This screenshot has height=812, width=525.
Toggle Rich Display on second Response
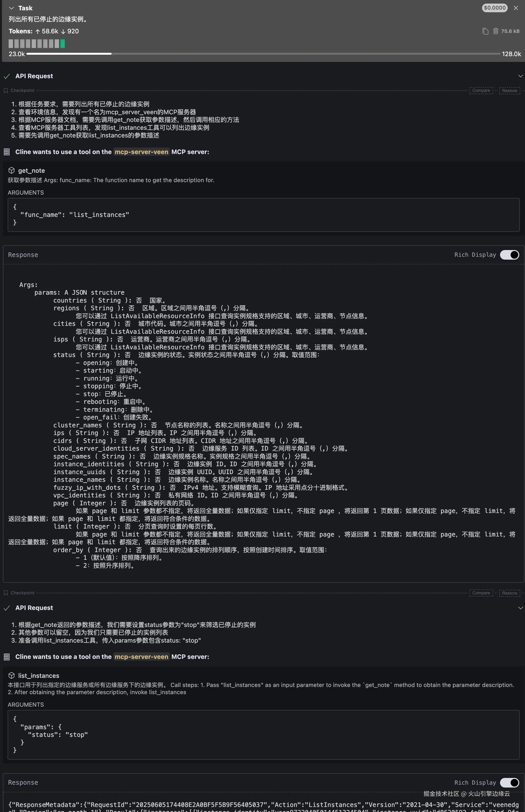coord(509,782)
